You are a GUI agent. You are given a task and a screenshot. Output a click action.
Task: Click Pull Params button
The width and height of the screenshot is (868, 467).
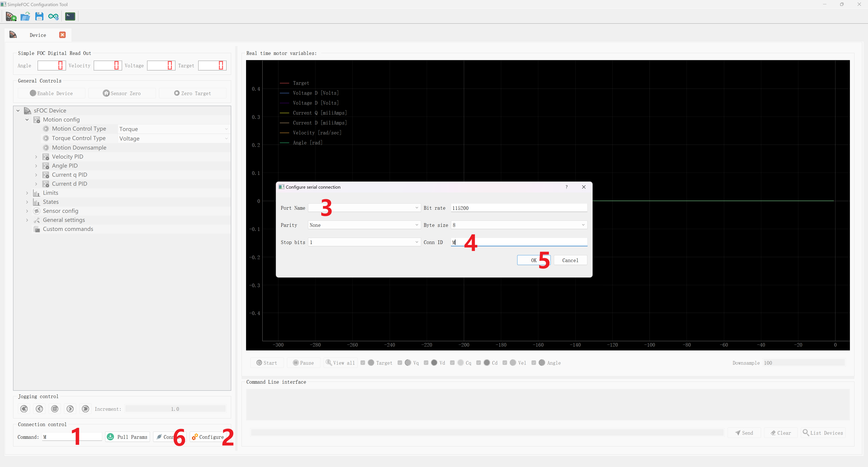coord(127,437)
